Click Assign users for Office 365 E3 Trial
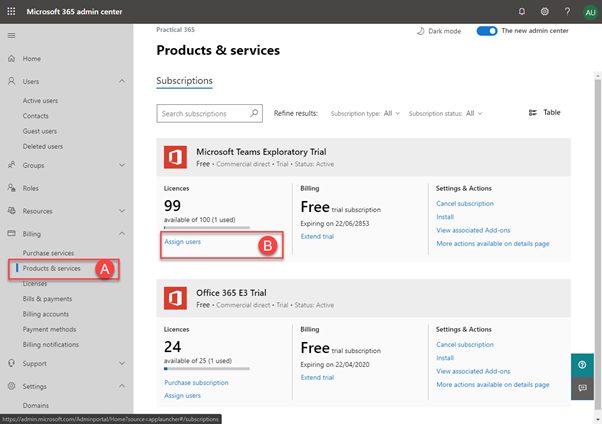Image resolution: width=602 pixels, height=424 pixels. click(x=182, y=396)
